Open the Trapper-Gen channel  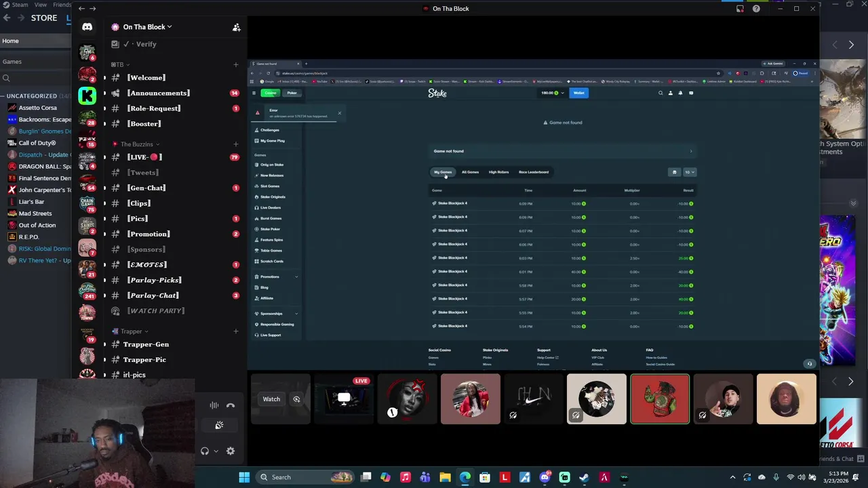tap(146, 344)
